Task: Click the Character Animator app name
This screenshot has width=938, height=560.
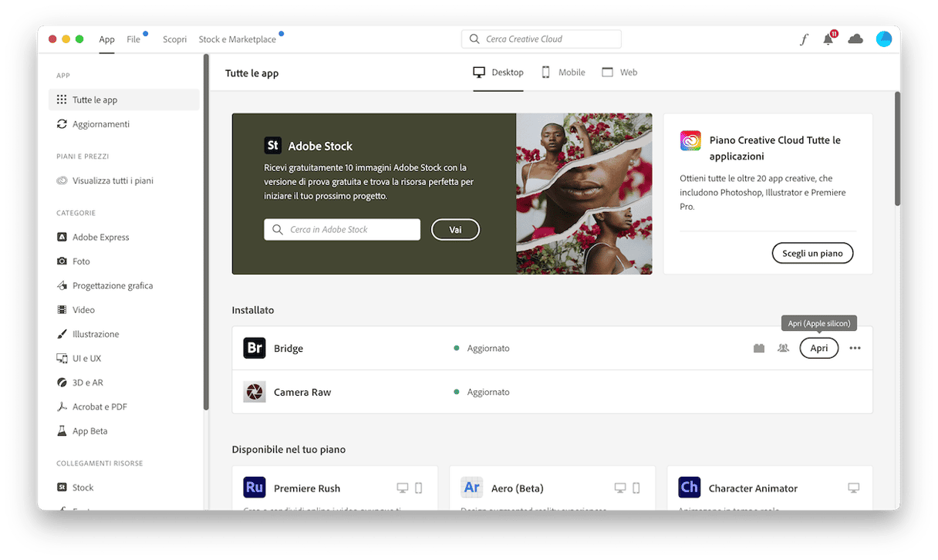Action: pyautogui.click(x=754, y=488)
